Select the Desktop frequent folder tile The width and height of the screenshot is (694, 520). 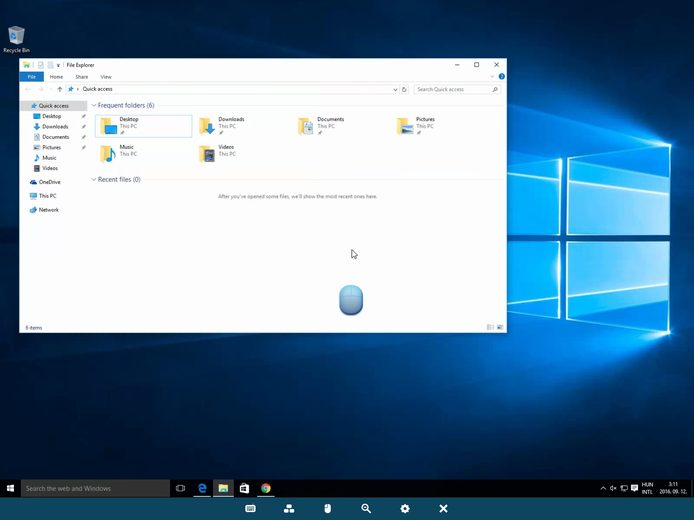point(144,126)
